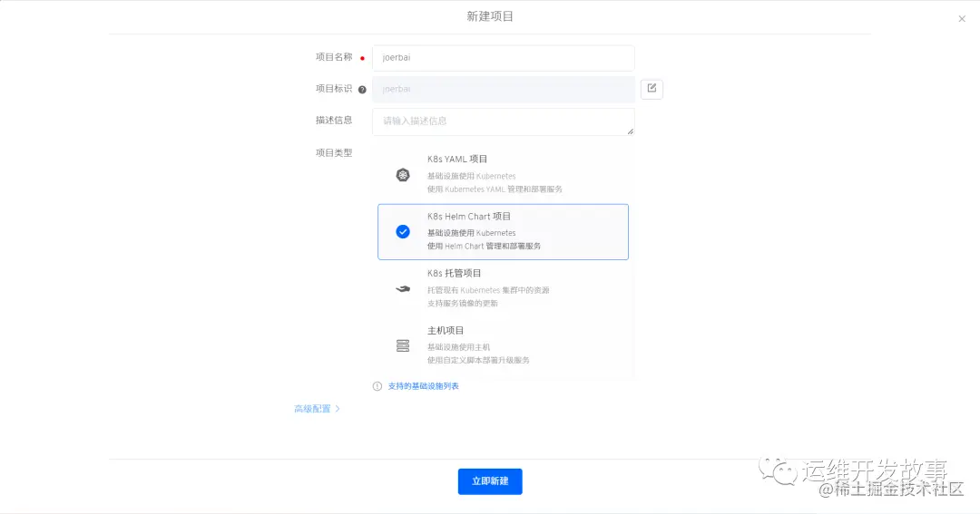
Task: Click text 托管现有 Kubernetes 集群中的资源
Action: tap(488, 290)
